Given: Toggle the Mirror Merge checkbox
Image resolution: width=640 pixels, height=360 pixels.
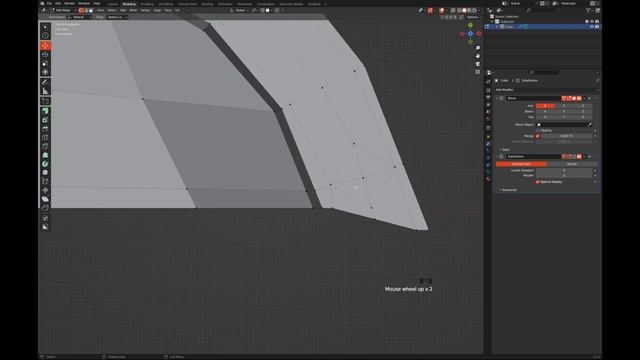Looking at the screenshot, I should coord(538,136).
